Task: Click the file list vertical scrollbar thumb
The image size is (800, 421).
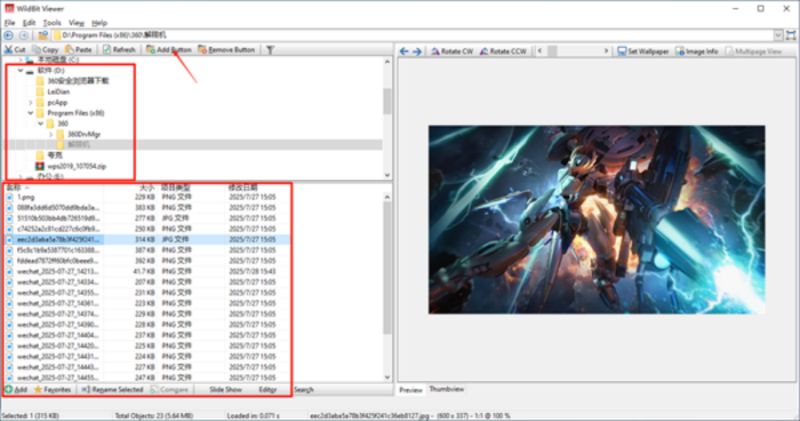Action: [x=387, y=269]
